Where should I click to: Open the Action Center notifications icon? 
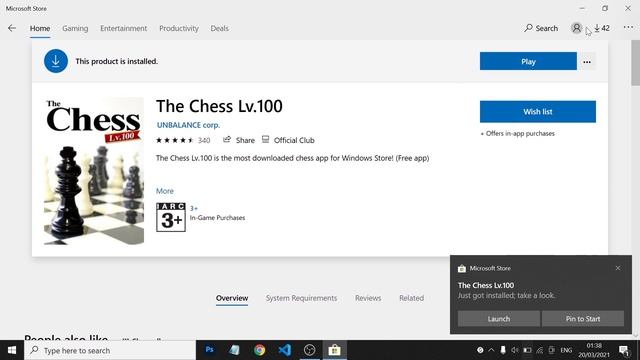[624, 351]
